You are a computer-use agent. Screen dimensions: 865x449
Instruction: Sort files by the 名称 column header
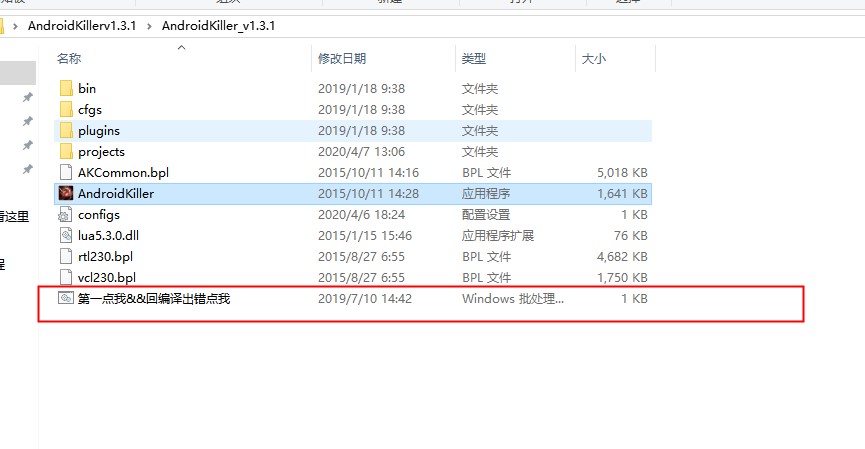pyautogui.click(x=69, y=58)
